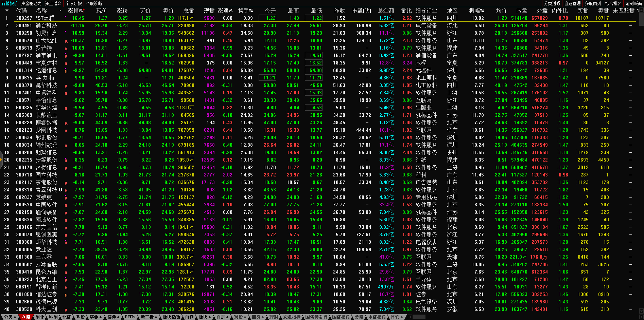Click the scroll-up arrow on right scrollbar
The width and height of the screenshot is (644, 320).
coord(641,11)
